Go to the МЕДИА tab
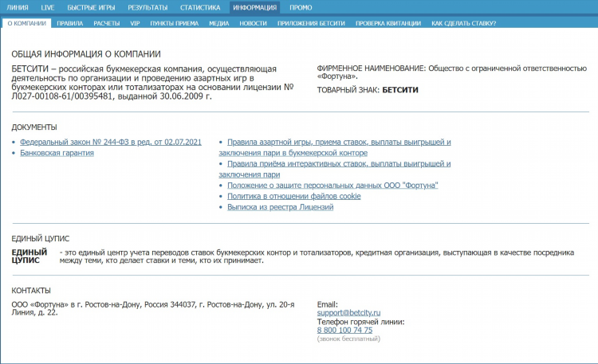598x364 pixels. [219, 23]
